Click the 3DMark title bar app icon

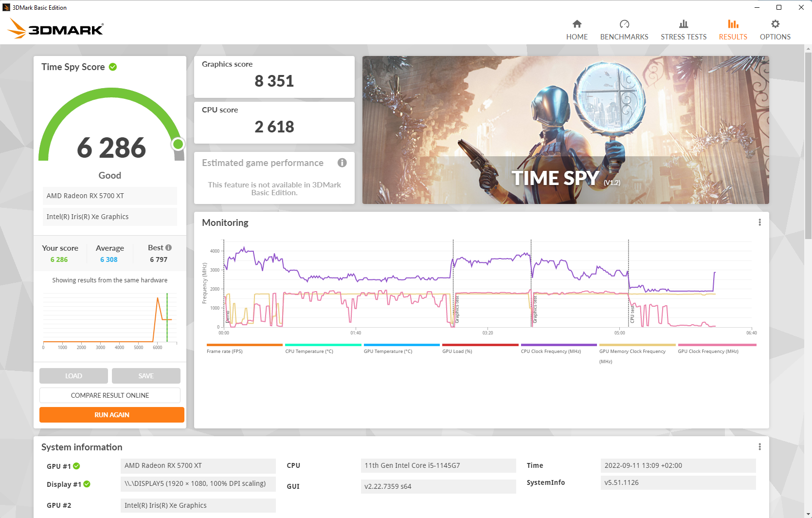point(6,7)
